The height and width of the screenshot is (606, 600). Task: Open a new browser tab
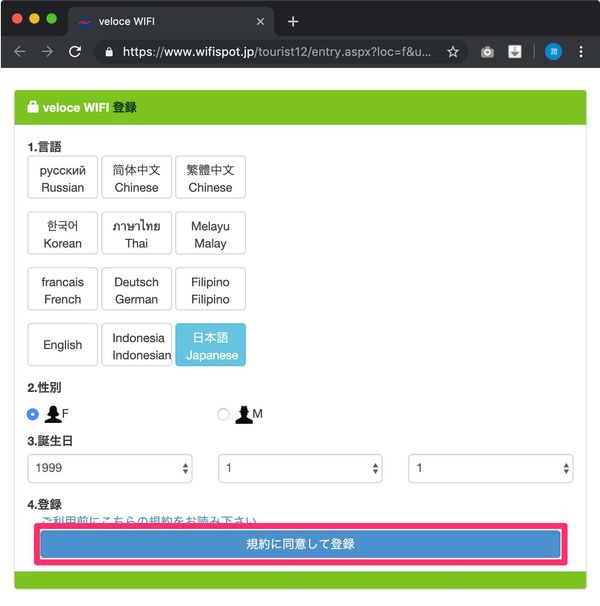[x=293, y=22]
